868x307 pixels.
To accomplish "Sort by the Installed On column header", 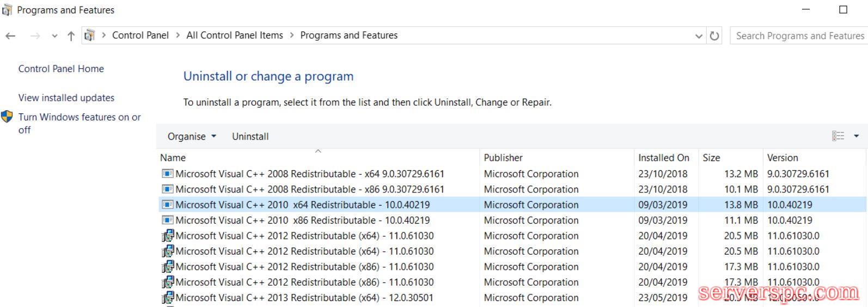I will pos(664,158).
